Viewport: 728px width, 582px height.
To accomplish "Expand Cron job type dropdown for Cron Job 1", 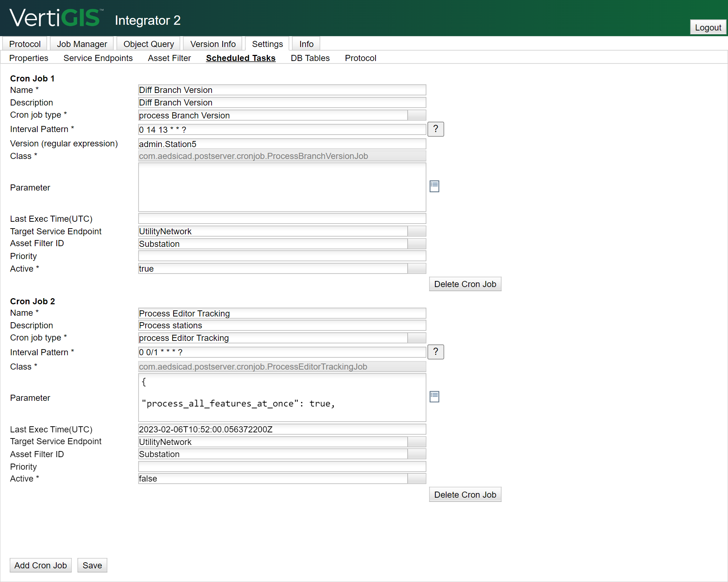I will tap(417, 115).
